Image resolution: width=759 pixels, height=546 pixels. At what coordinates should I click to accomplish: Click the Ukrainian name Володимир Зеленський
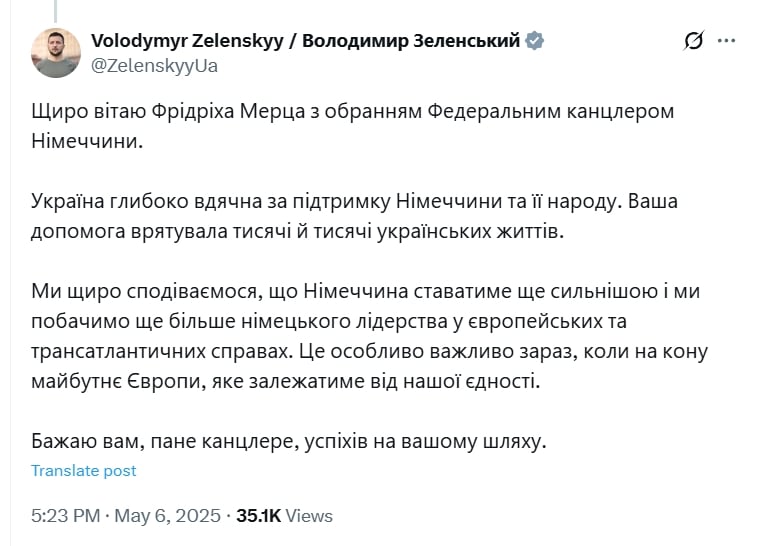(x=411, y=41)
